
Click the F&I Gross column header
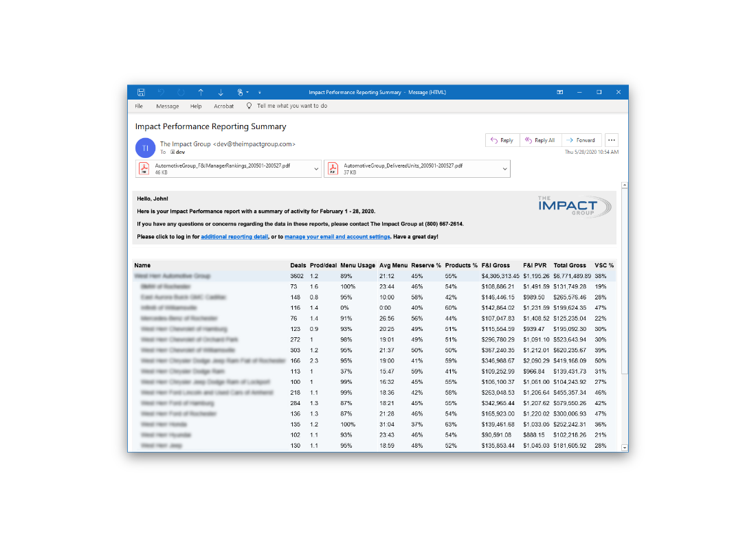tap(496, 265)
